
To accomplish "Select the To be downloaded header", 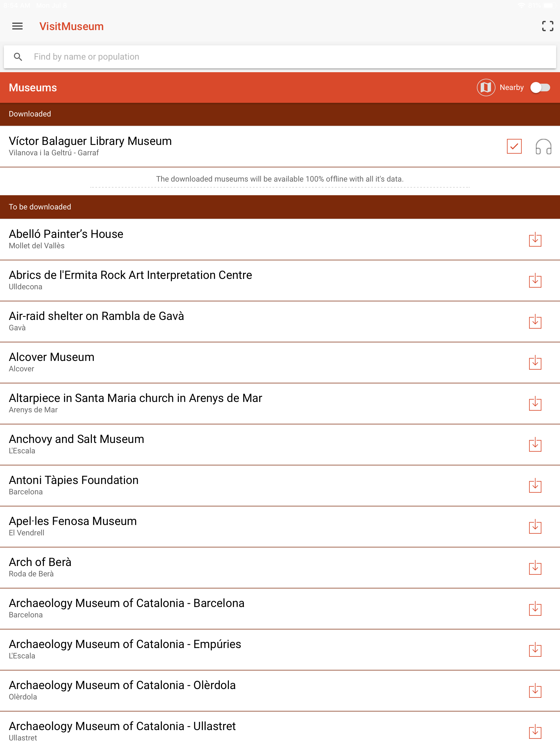I will [x=40, y=207].
